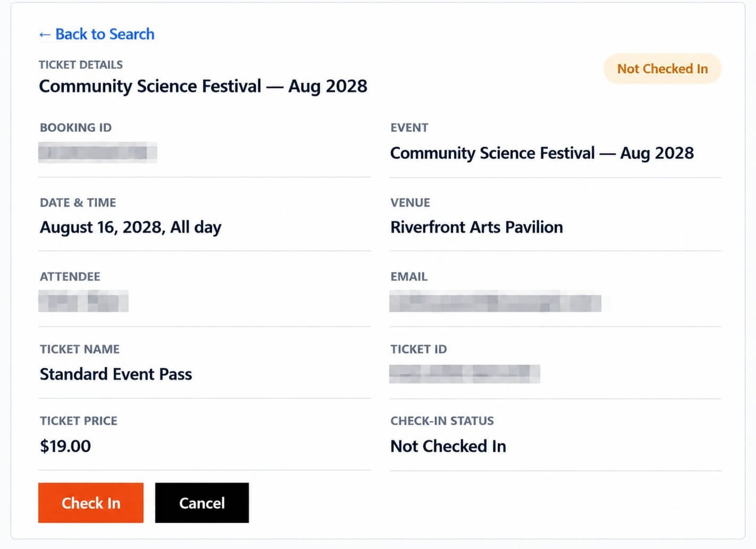Click the Not Checked In value under CHECK-IN STATUS
The image size is (756, 549).
(448, 446)
